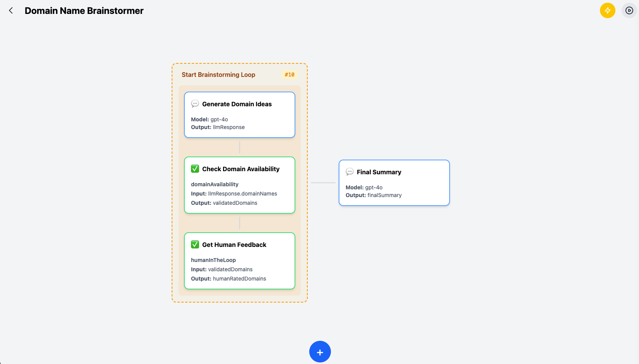Click the blue plus button to add a node
639x364 pixels.
coord(320,352)
